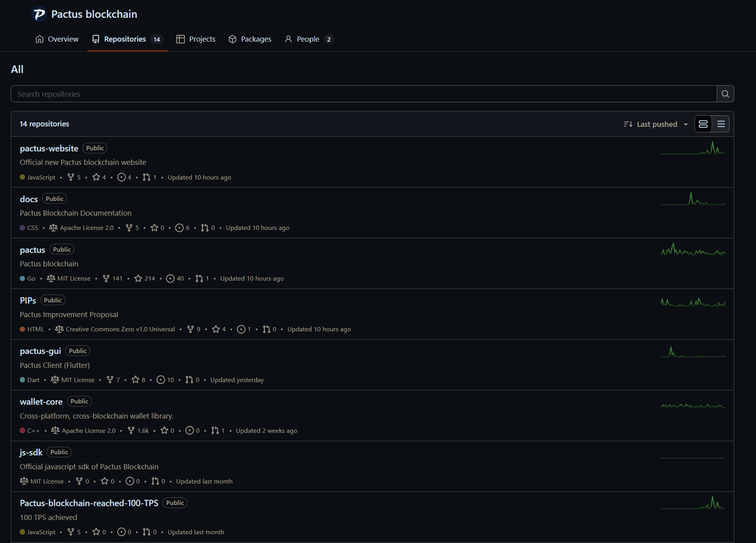Click '100 TPS achieved' description
Viewport: 756px width, 543px height.
coord(49,517)
